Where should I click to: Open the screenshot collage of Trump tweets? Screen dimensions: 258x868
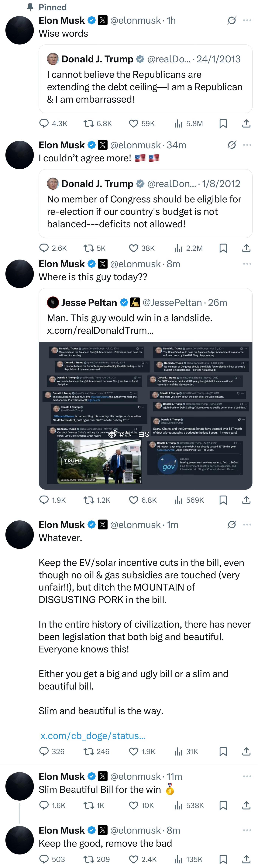pos(145,416)
